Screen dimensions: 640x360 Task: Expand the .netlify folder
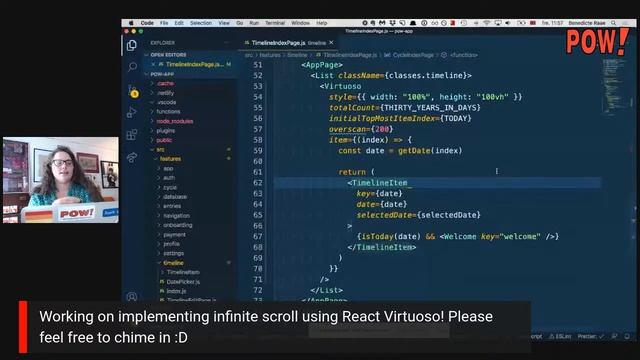(x=165, y=93)
